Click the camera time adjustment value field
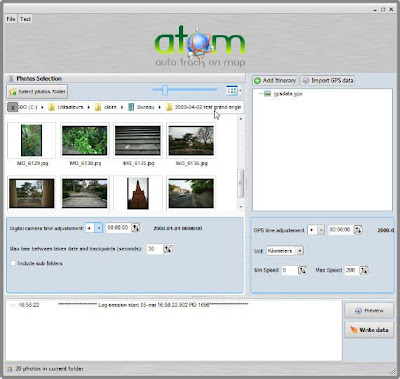Screen dimensions: 400x379 [x=118, y=228]
